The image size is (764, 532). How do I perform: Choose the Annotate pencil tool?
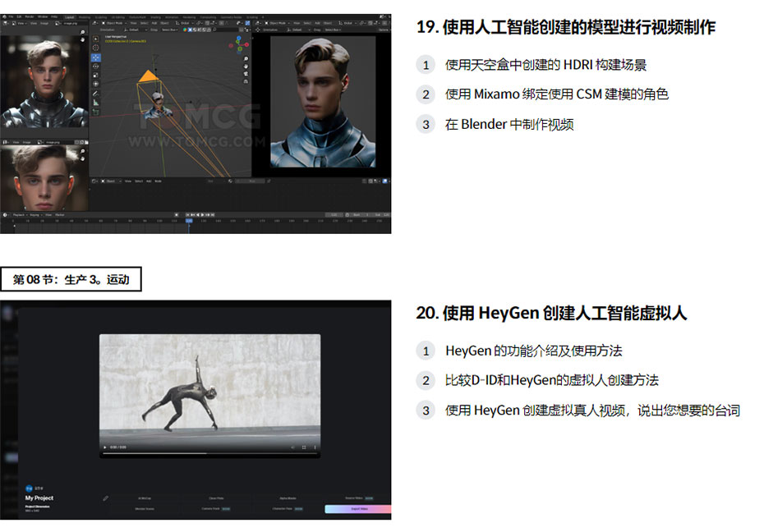96,94
